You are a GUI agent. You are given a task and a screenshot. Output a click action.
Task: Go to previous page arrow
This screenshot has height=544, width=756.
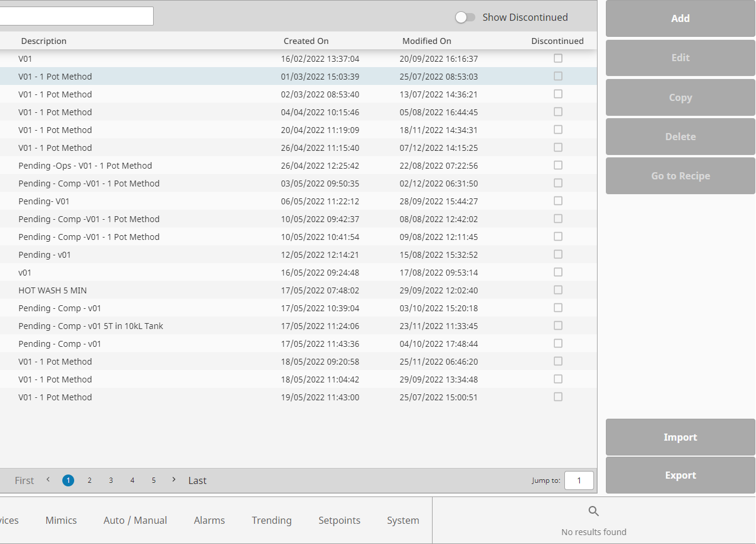tap(48, 480)
